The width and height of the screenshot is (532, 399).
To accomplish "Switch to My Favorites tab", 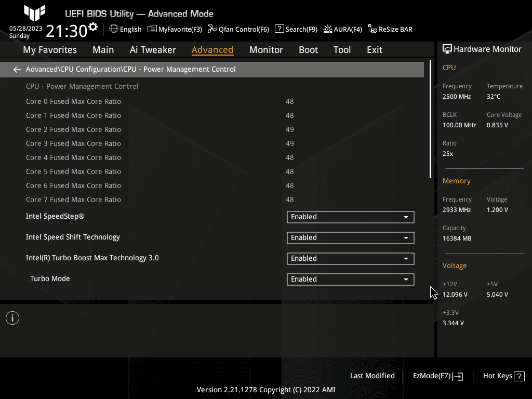I will 50,50.
